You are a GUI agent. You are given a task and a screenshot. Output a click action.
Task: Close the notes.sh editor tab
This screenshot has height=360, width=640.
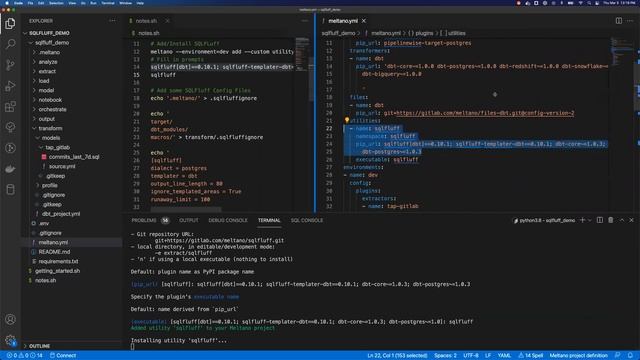tap(167, 21)
